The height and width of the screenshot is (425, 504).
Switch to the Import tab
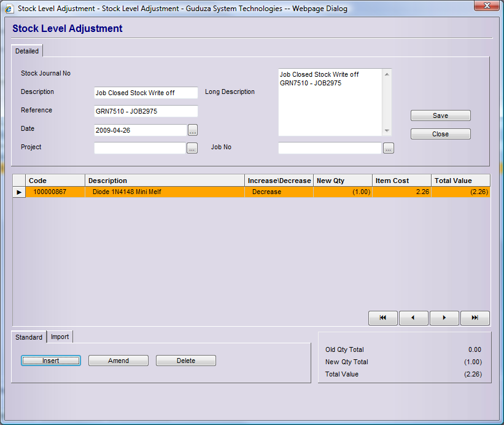[60, 337]
